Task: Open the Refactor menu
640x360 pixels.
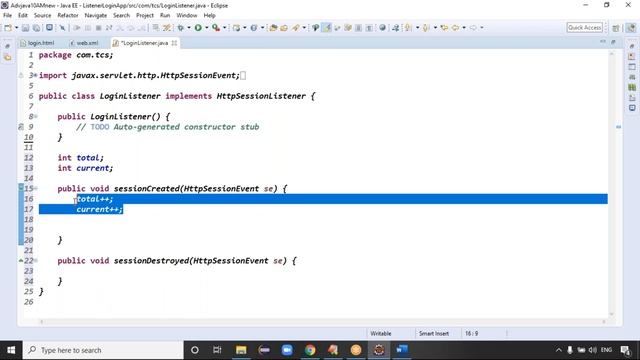Action: click(68, 16)
